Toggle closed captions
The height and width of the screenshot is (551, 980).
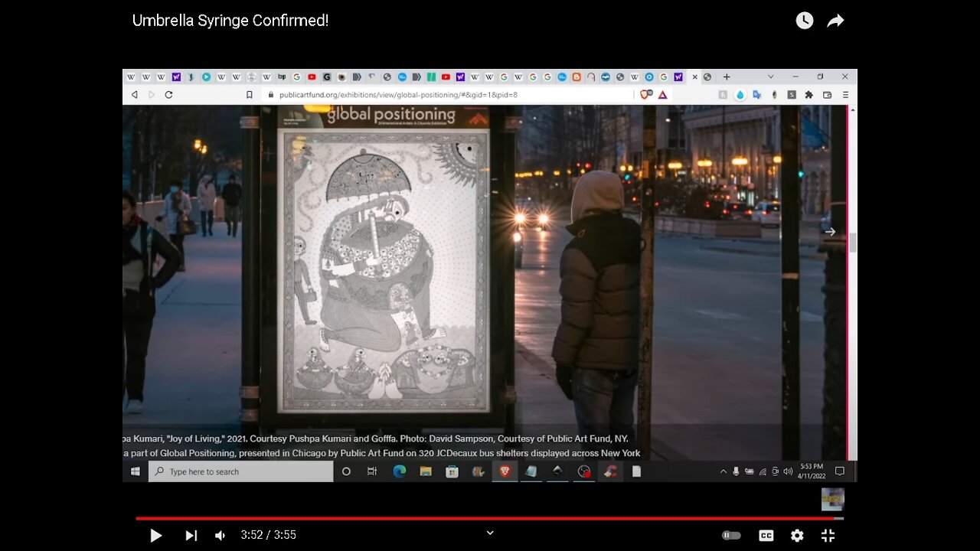click(x=766, y=536)
